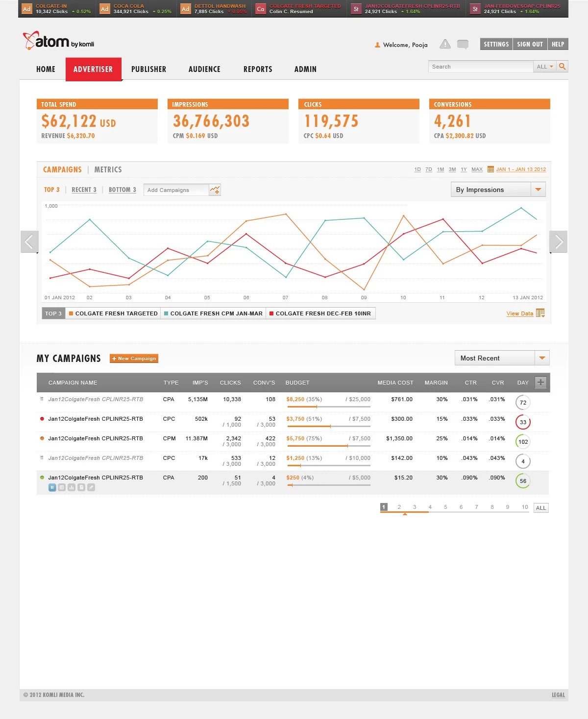The width and height of the screenshot is (588, 719).
Task: Add a column with the plus icon
Action: (540, 383)
